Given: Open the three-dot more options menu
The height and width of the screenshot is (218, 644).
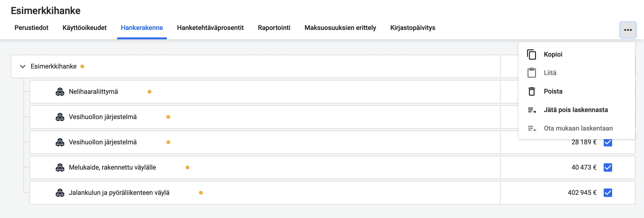Looking at the screenshot, I should pyautogui.click(x=628, y=30).
